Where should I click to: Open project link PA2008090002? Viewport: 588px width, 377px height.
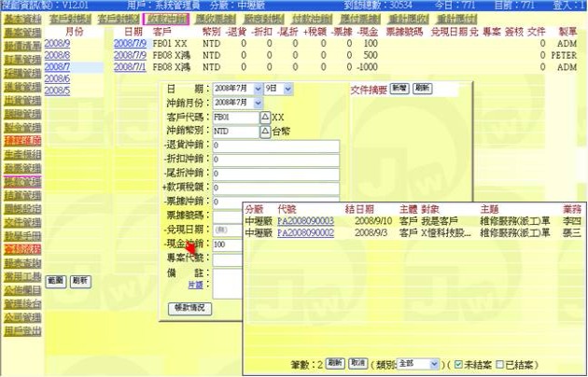[305, 233]
